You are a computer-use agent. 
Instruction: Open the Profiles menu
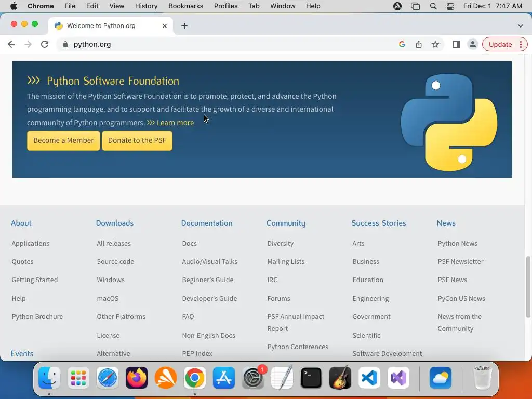tap(225, 6)
